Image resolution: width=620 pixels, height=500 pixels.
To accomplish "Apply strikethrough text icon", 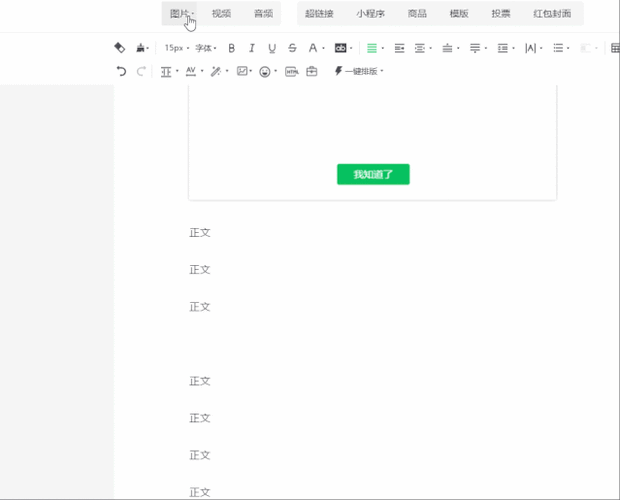I will [x=292, y=48].
